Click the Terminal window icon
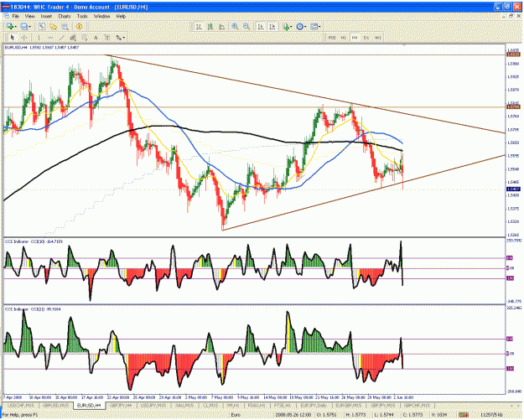 tap(65, 26)
